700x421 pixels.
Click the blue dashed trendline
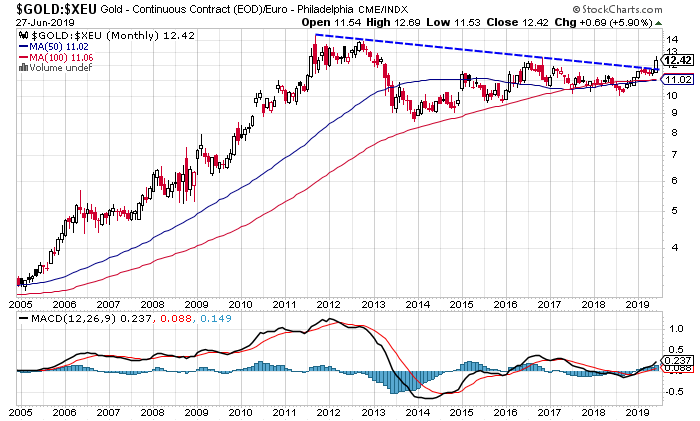[x=480, y=52]
